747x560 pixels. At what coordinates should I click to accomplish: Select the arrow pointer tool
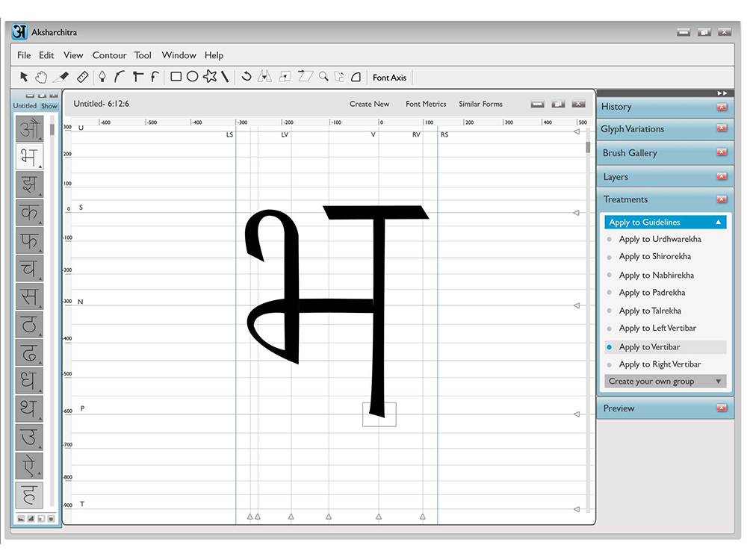pyautogui.click(x=24, y=77)
